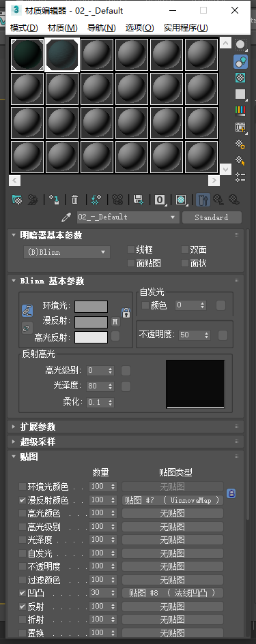Tick the 面状 checkbox
Screen dimensions: 256x644
tap(185, 263)
